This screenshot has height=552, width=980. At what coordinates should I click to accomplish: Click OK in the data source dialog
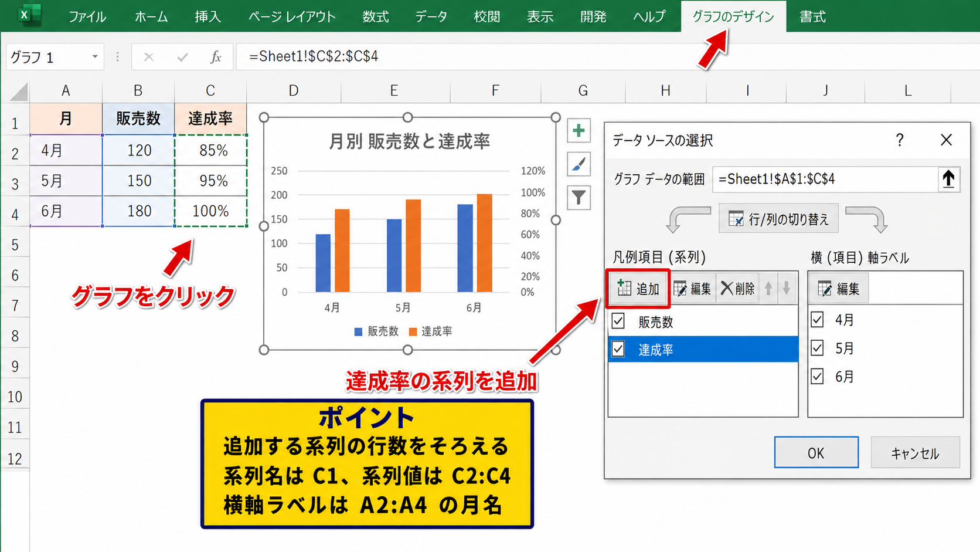(816, 452)
